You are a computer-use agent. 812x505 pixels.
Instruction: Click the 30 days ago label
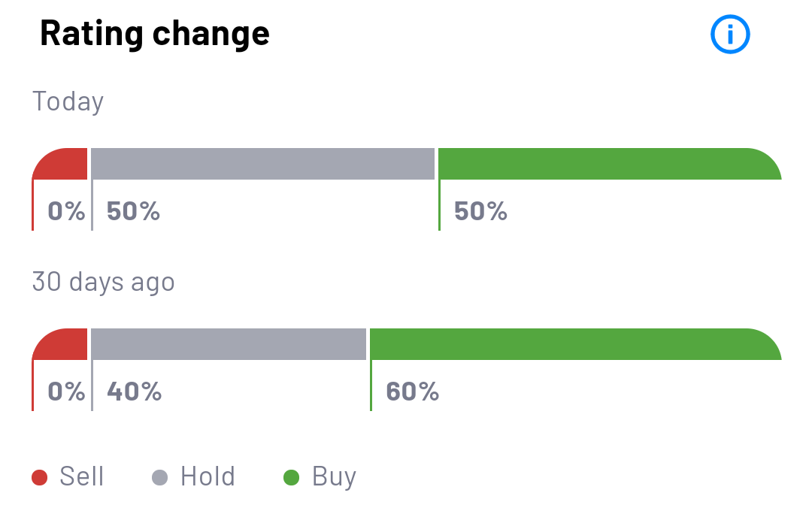103,282
